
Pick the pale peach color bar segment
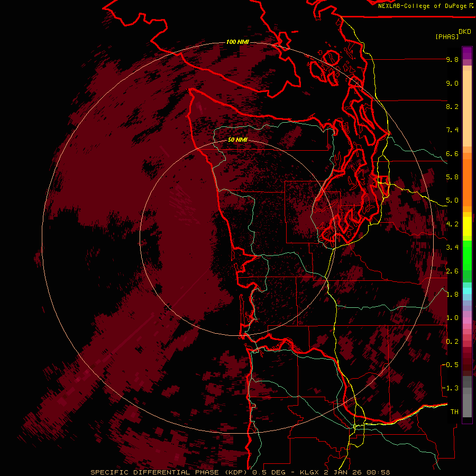click(467, 108)
